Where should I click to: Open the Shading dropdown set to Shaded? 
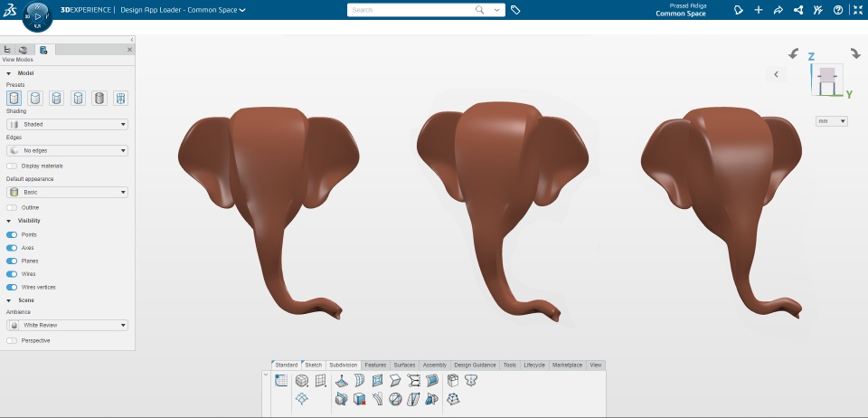click(67, 125)
